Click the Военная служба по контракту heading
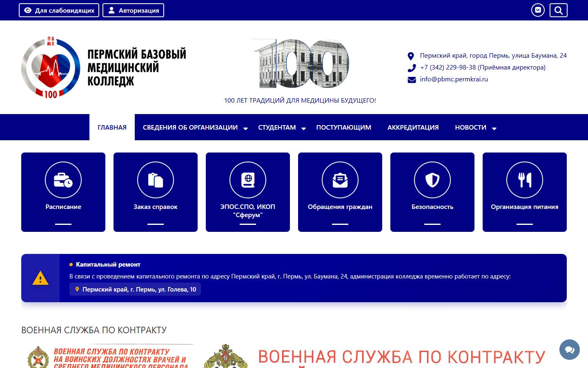This screenshot has height=368, width=588. pyautogui.click(x=94, y=330)
